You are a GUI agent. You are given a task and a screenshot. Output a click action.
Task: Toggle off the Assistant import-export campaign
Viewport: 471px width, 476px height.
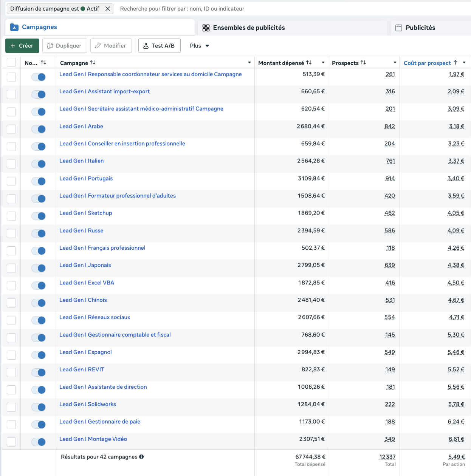pyautogui.click(x=39, y=94)
